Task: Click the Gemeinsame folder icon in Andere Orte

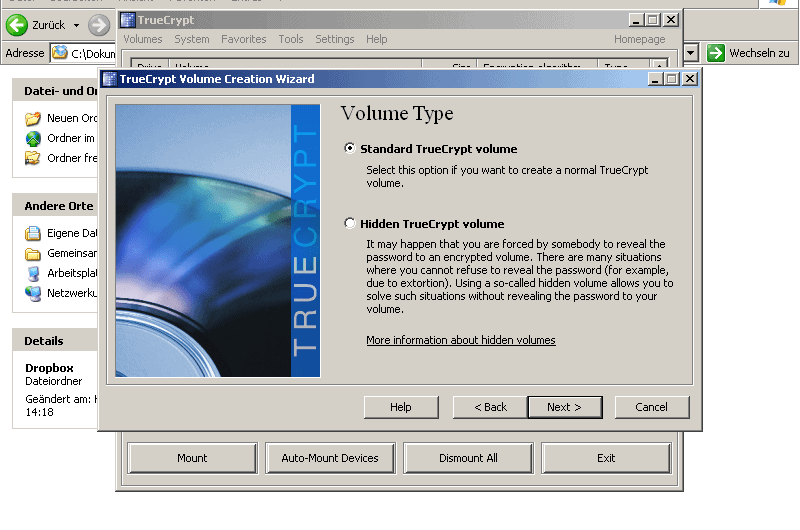Action: [33, 253]
